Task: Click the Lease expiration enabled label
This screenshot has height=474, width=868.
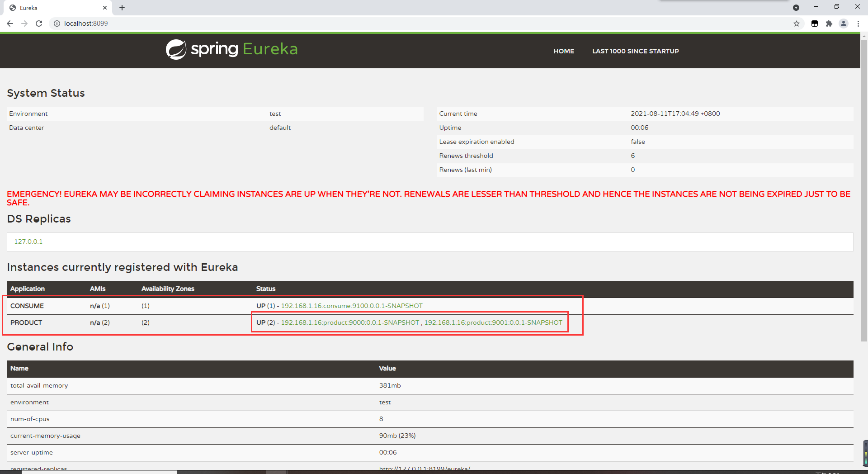Action: click(476, 142)
